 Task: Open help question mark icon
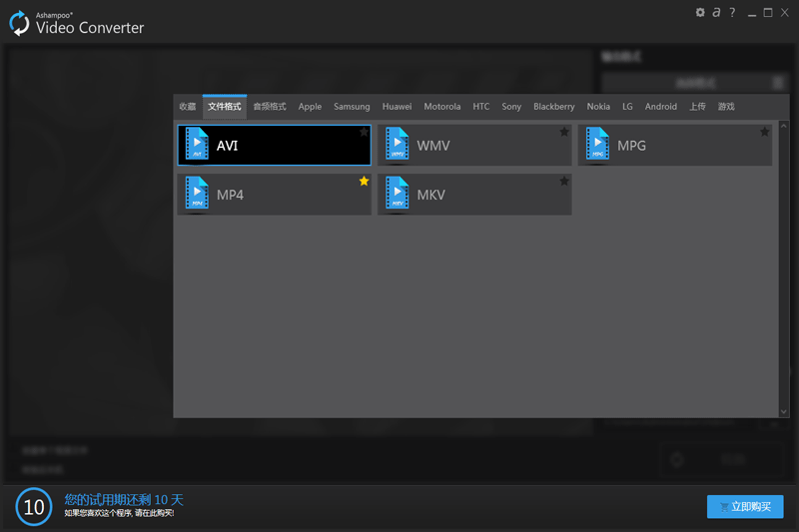(732, 12)
